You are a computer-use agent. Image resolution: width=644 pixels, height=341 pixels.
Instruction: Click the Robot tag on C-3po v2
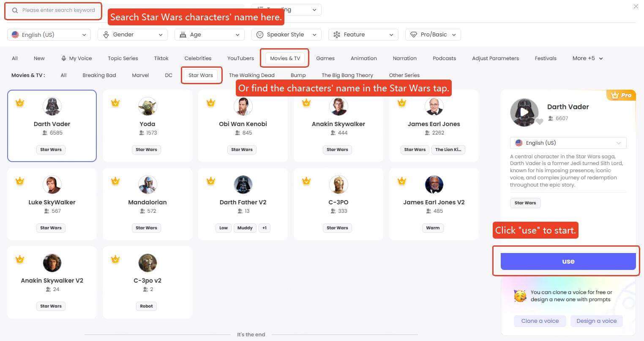click(147, 306)
